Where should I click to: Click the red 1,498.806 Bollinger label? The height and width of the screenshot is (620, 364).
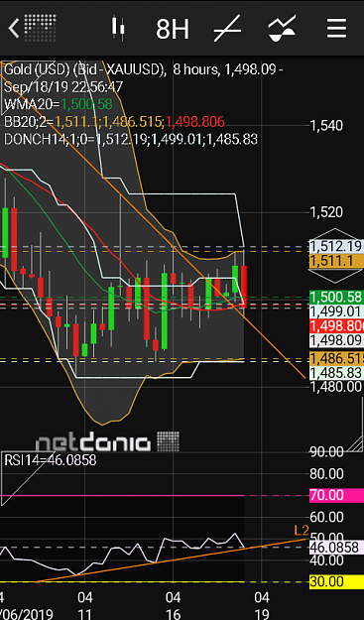coord(336,325)
